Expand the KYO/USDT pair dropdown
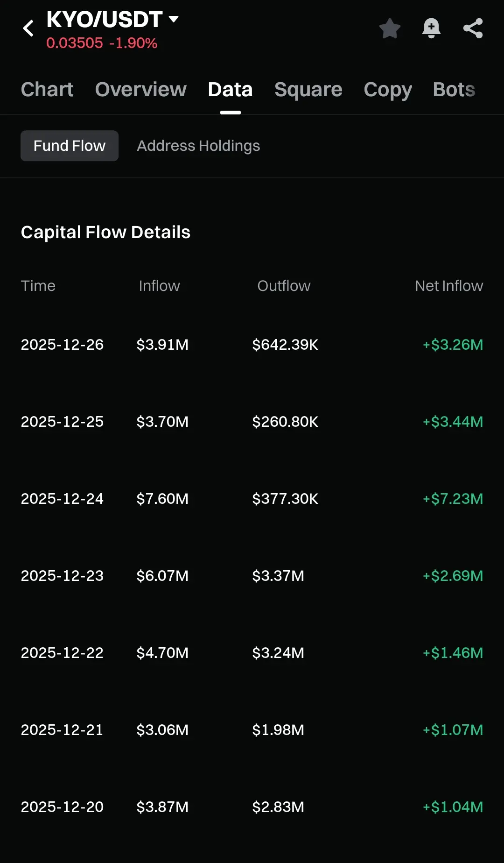Viewport: 504px width, 863px height. point(174,19)
